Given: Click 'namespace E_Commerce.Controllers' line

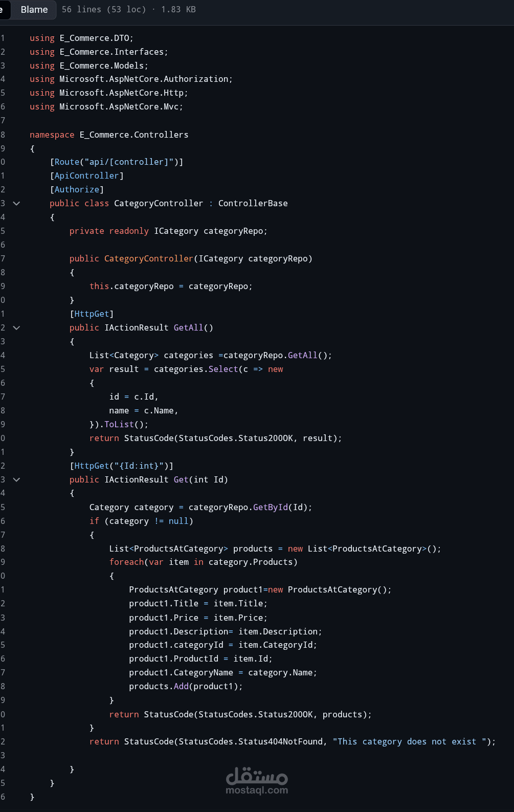Looking at the screenshot, I should coord(109,135).
